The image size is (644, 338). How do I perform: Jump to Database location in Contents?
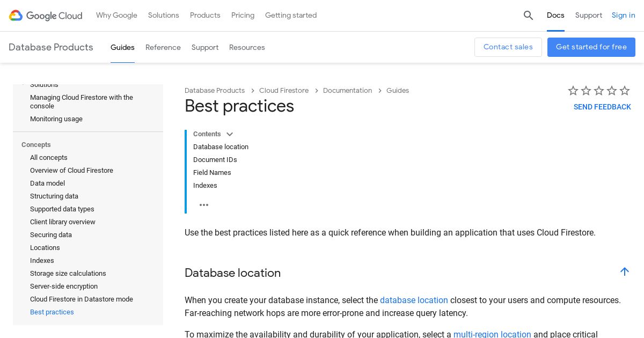point(221,147)
